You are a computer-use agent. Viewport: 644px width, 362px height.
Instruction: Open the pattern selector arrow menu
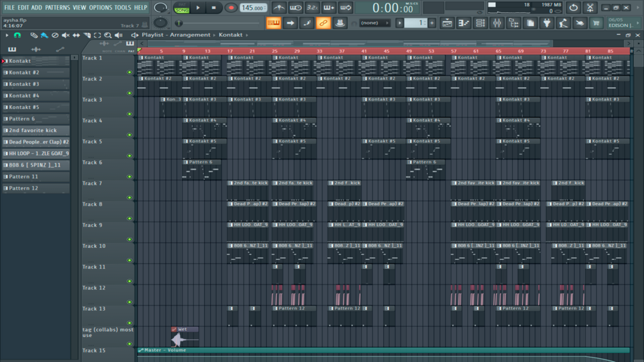click(399, 23)
